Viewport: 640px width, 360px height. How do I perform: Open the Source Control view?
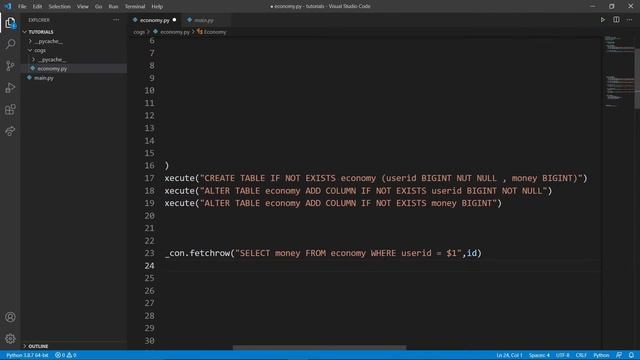point(10,66)
